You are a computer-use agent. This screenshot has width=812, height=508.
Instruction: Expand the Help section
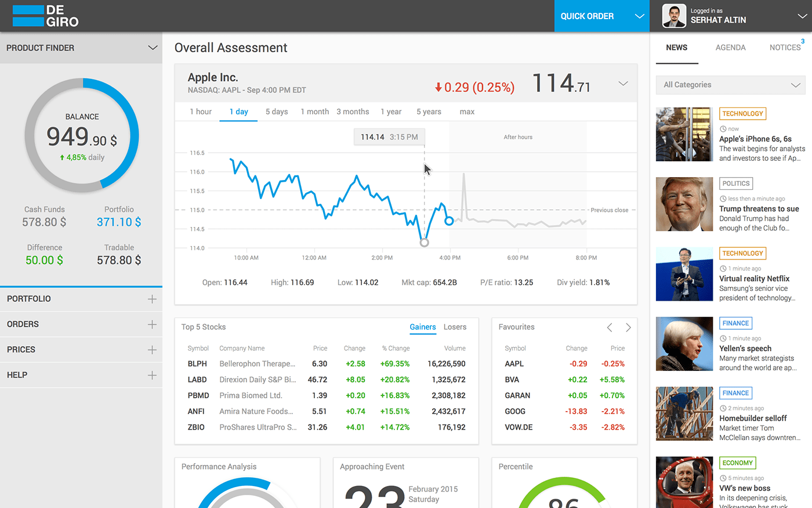152,375
